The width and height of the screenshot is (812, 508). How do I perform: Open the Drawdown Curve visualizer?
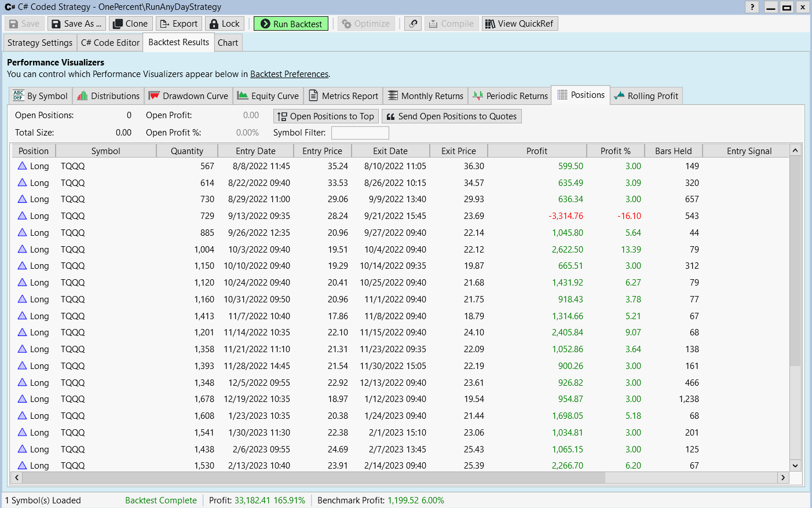coord(189,96)
